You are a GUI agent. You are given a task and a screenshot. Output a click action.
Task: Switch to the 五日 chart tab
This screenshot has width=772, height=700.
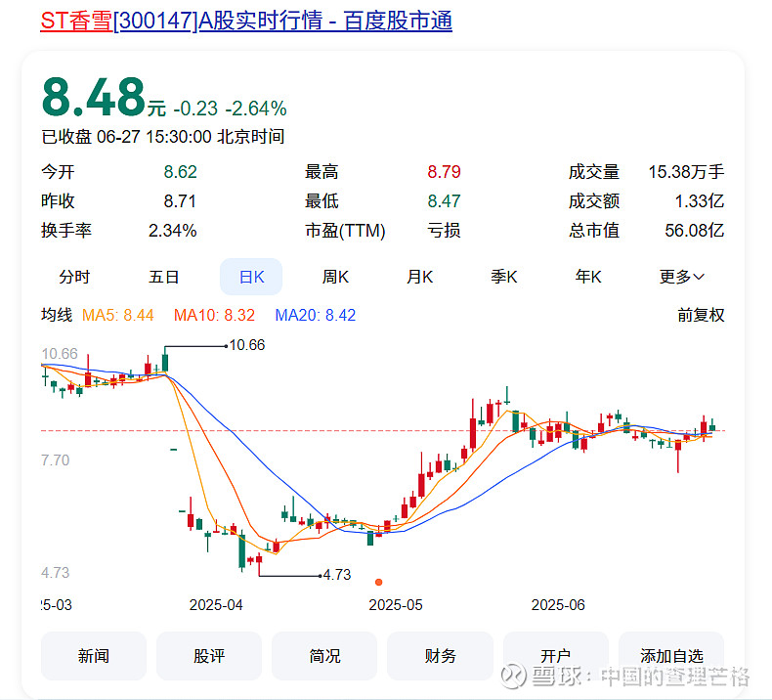coord(163,277)
